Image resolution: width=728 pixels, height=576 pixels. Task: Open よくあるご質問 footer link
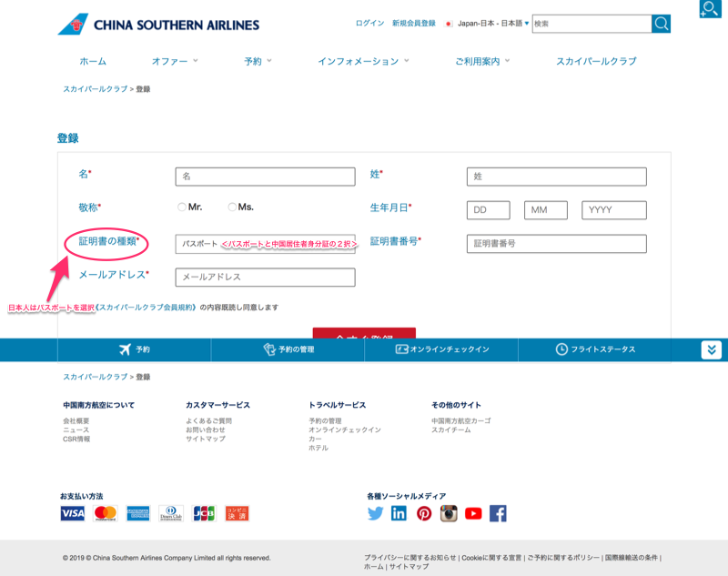pyautogui.click(x=209, y=420)
